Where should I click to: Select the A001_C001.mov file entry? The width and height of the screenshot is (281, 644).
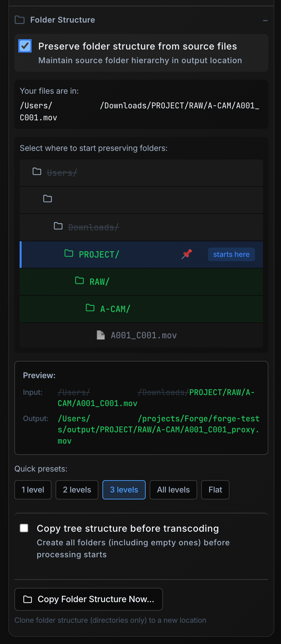pos(141,335)
